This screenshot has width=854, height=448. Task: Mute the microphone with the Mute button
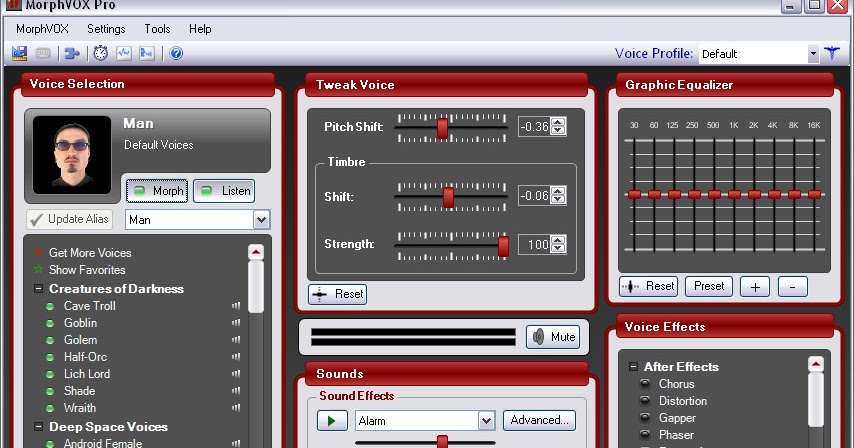click(x=553, y=337)
